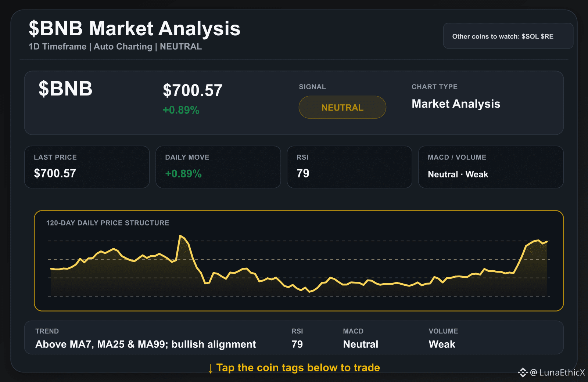Open the 'Other coins to watch: $SOL $RE' box

coord(508,36)
